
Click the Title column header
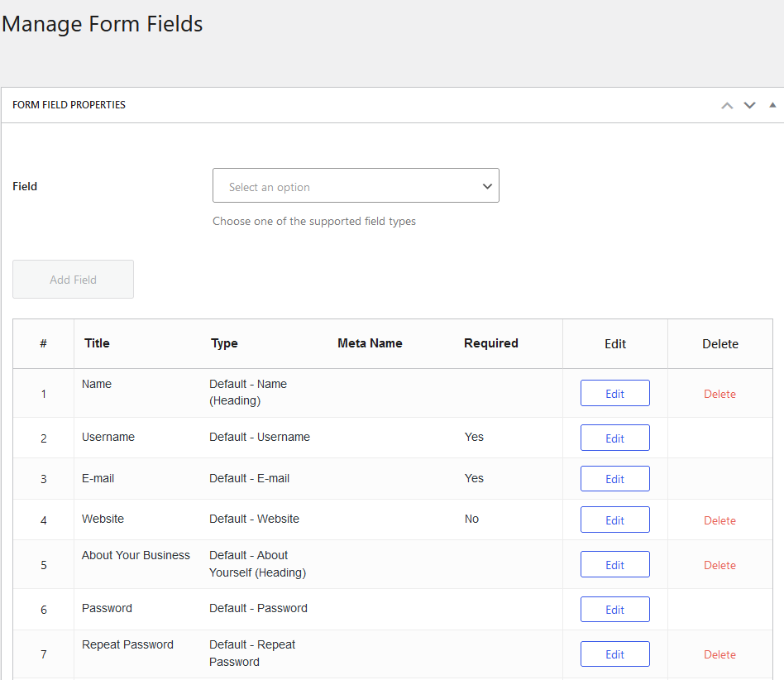pyautogui.click(x=97, y=343)
